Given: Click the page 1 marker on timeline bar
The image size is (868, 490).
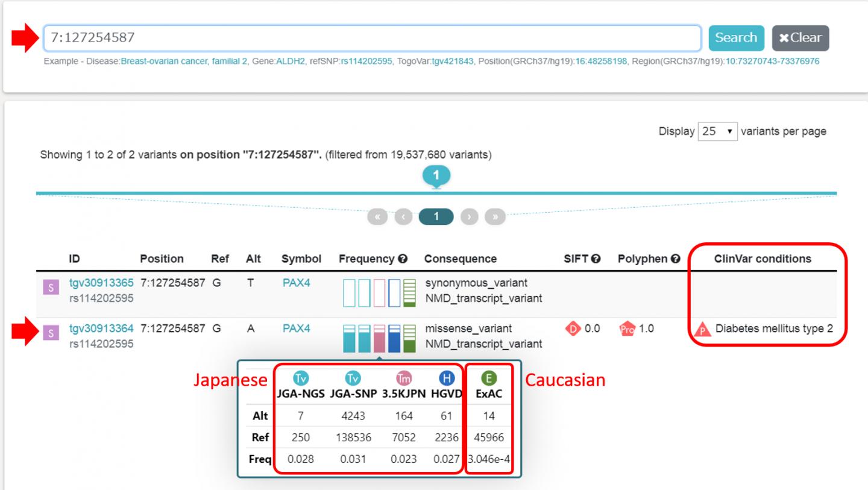Looking at the screenshot, I should click(x=436, y=176).
